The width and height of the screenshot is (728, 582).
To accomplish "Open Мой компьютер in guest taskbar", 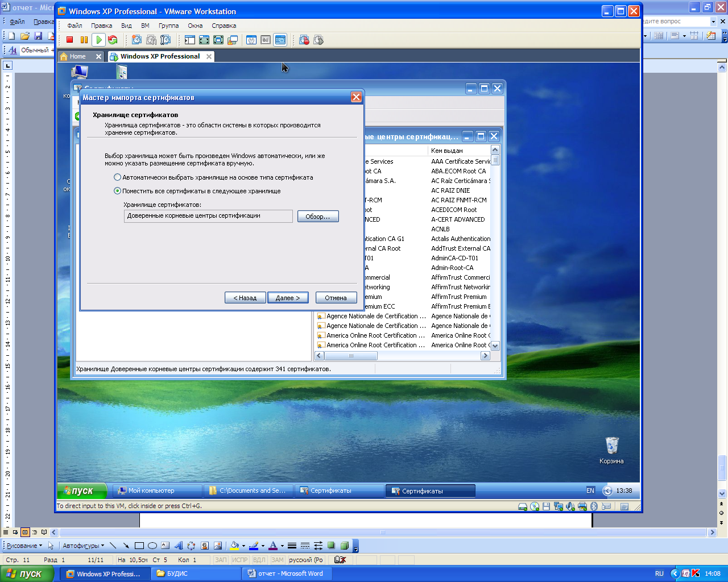I will click(x=158, y=490).
